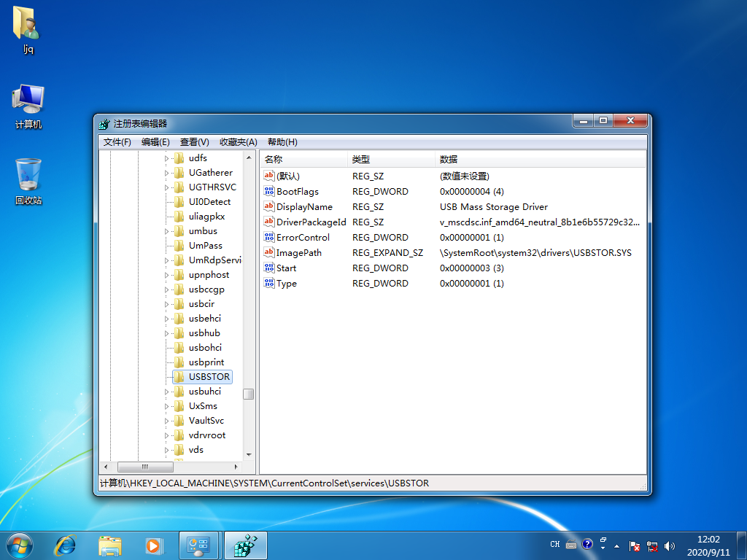Click the Action Center flag icon
The width and height of the screenshot is (747, 560).
click(635, 545)
